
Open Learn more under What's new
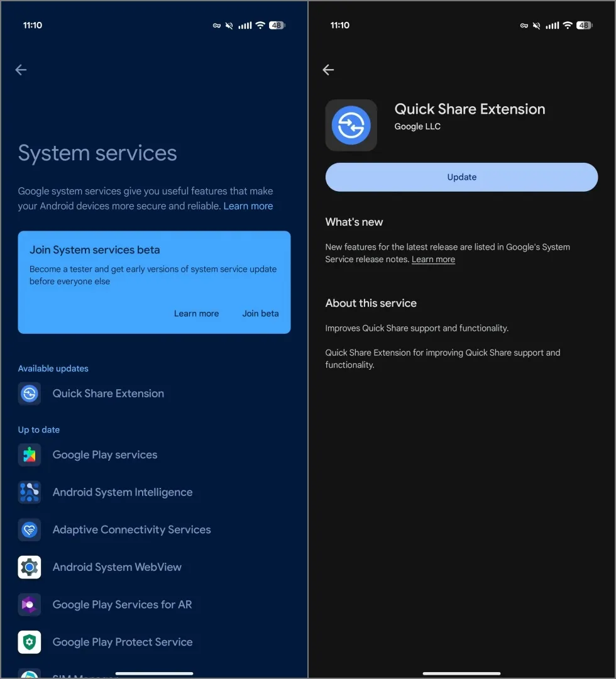(x=433, y=259)
